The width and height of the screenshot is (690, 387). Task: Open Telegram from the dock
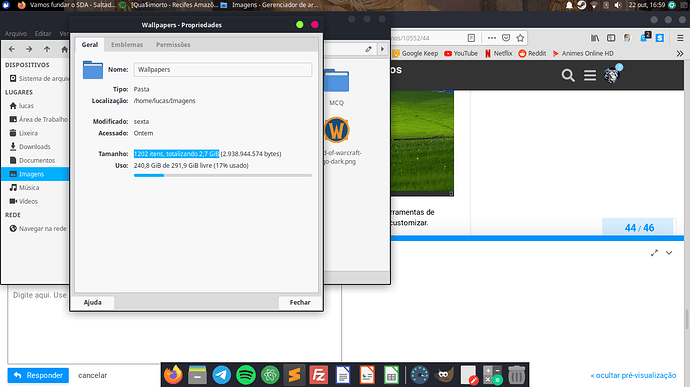pos(221,375)
